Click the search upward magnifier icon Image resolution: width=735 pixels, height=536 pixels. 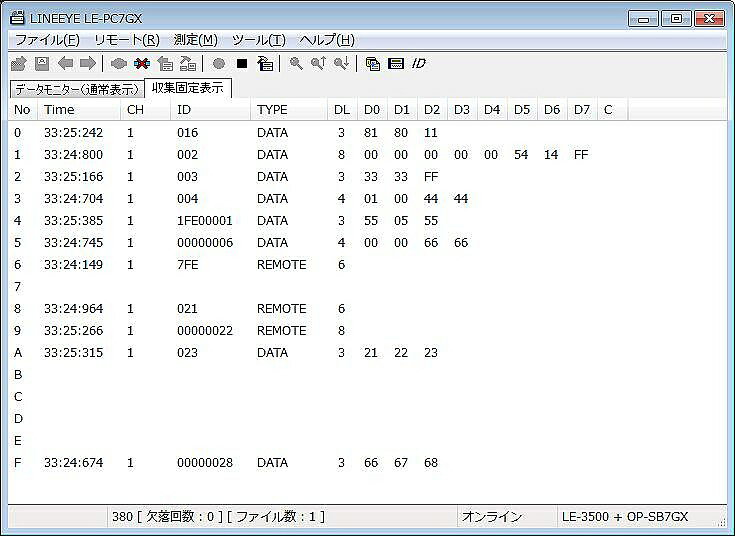coord(319,63)
